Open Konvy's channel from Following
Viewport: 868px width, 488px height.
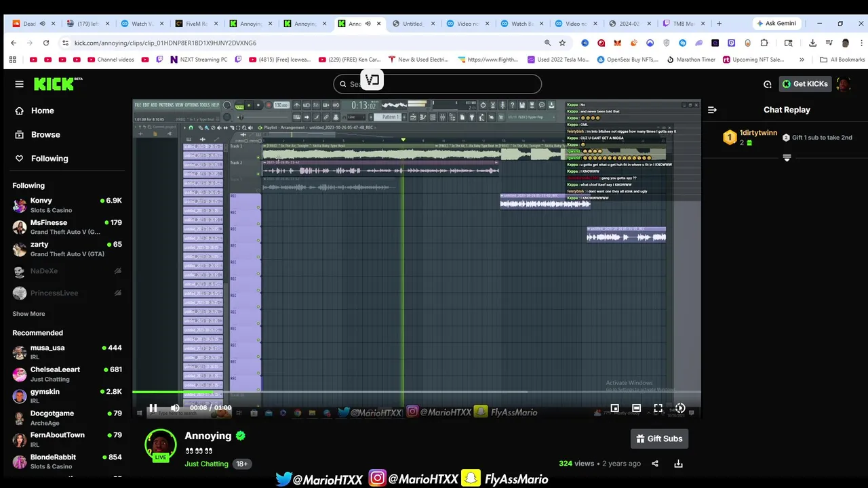point(66,205)
